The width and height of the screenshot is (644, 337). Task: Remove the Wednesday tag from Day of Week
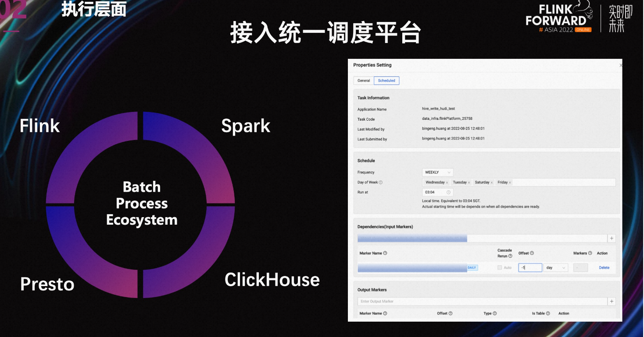point(447,183)
